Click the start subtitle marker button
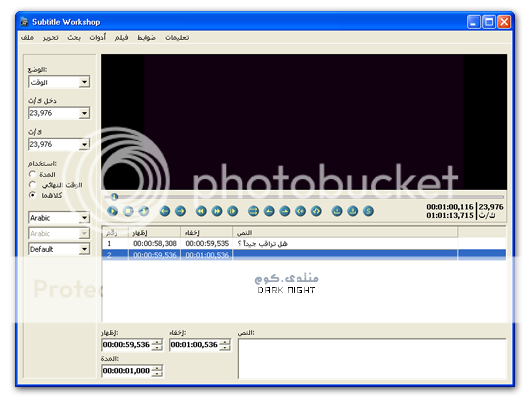This screenshot has width=530, height=399. point(300,211)
